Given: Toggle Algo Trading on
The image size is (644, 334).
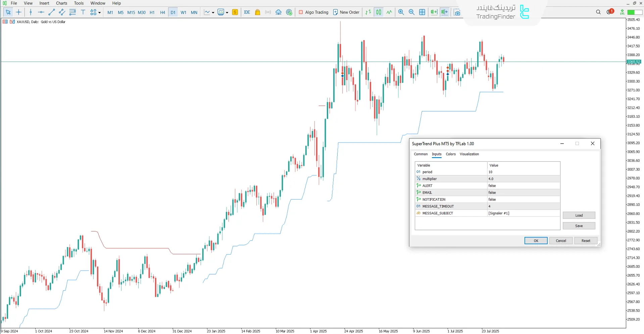Looking at the screenshot, I should pos(313,12).
